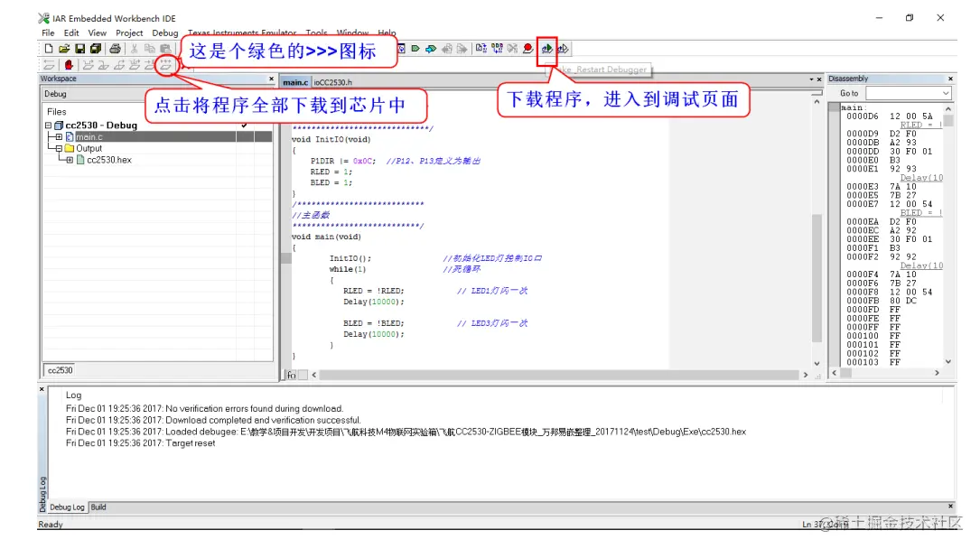Expand the cc2530.hex file node
Viewport: 980px width, 549px height.
point(70,160)
